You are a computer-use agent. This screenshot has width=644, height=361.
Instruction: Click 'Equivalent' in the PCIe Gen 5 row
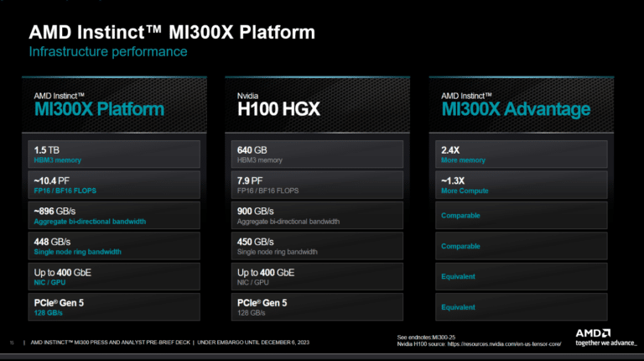tap(458, 307)
